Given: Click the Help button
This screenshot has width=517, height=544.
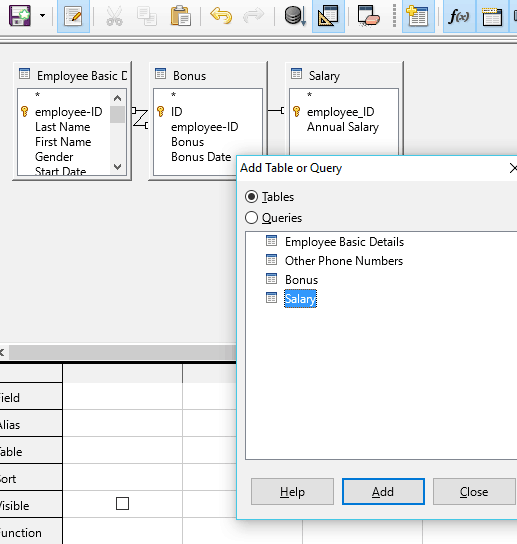Looking at the screenshot, I should click(293, 492).
